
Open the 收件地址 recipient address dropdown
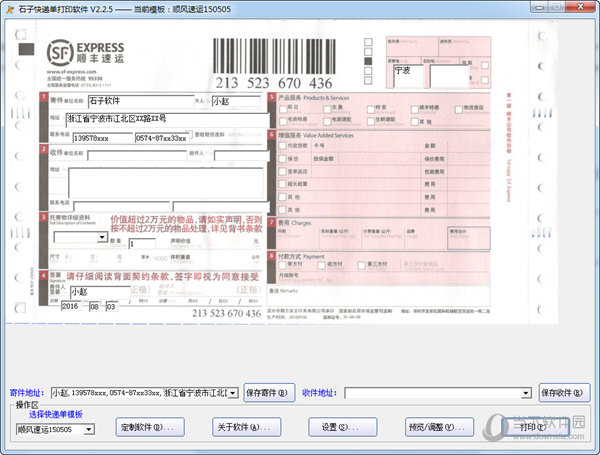pos(527,393)
